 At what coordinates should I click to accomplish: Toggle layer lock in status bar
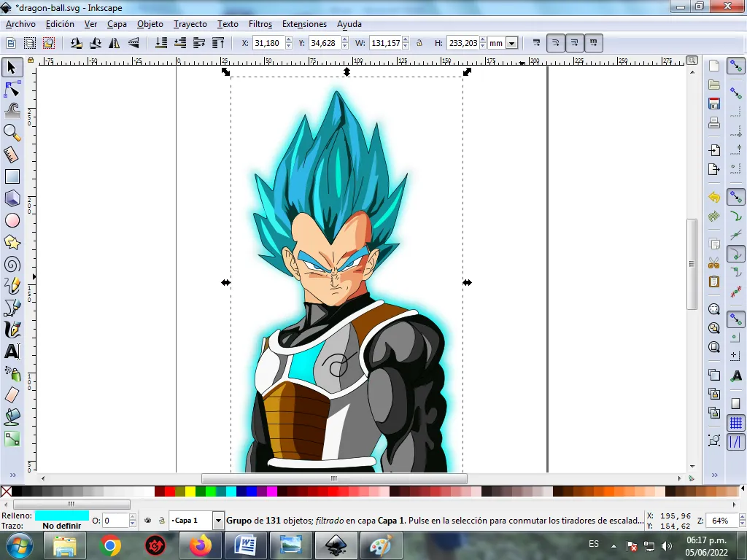click(x=161, y=521)
